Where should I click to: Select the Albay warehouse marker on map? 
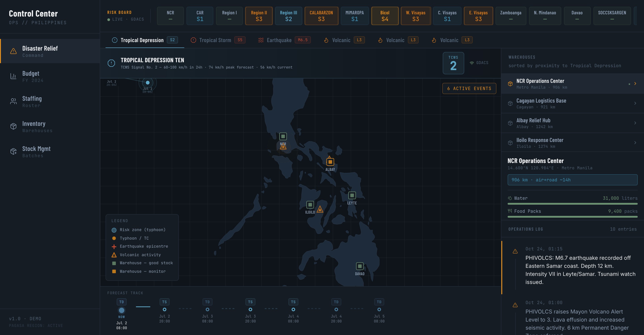(x=330, y=162)
